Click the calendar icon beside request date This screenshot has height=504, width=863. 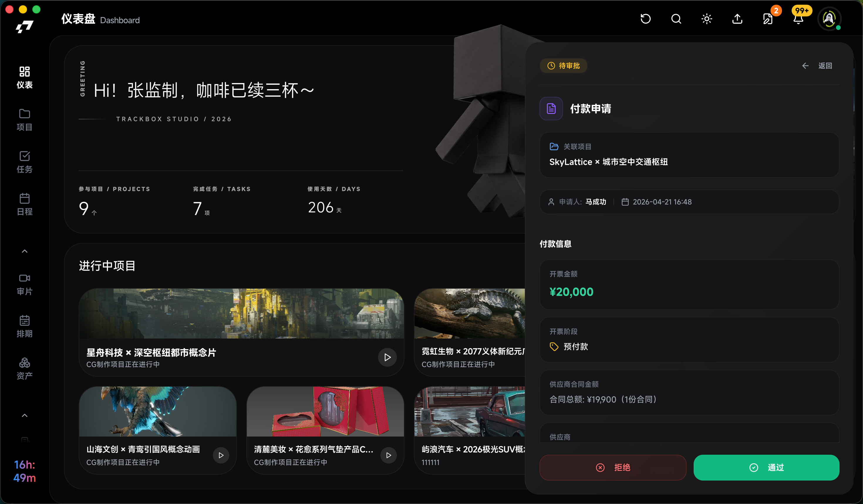(625, 202)
